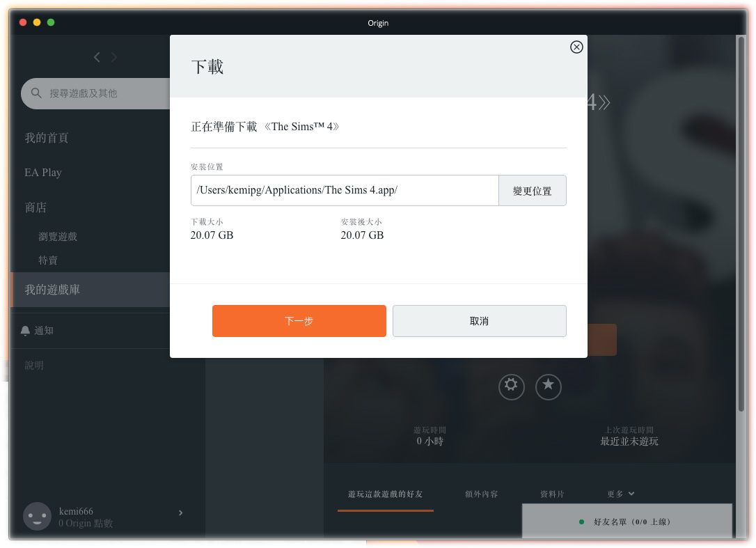Click the search magnifier icon
The width and height of the screenshot is (756, 548).
click(x=36, y=93)
